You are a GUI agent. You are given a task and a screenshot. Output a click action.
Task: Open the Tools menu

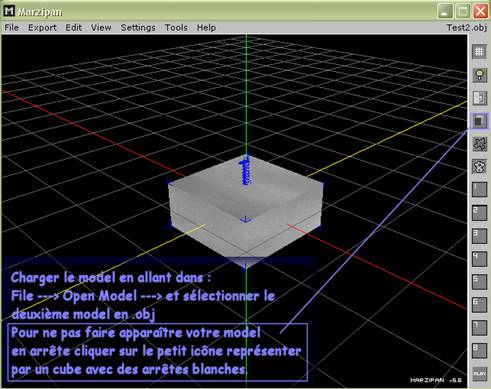(176, 28)
